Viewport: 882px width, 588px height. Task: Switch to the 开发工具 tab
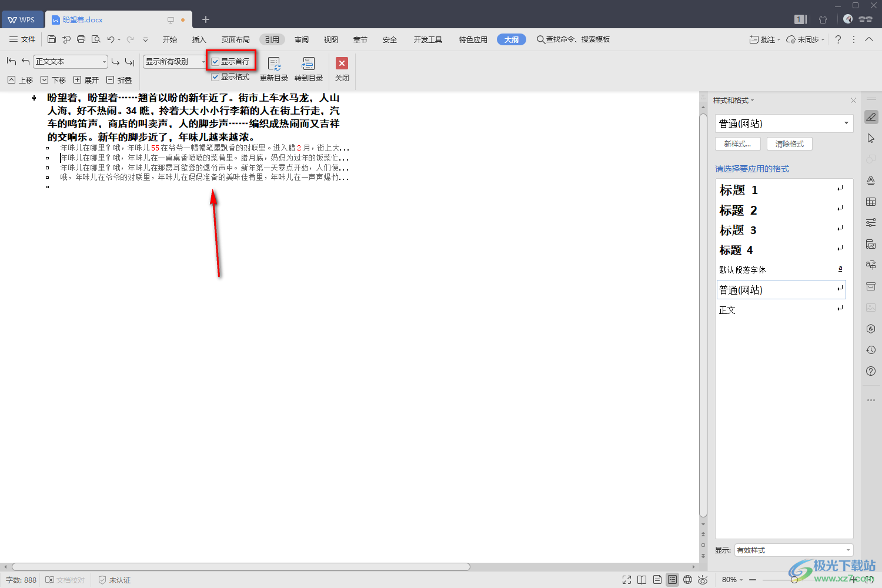427,39
